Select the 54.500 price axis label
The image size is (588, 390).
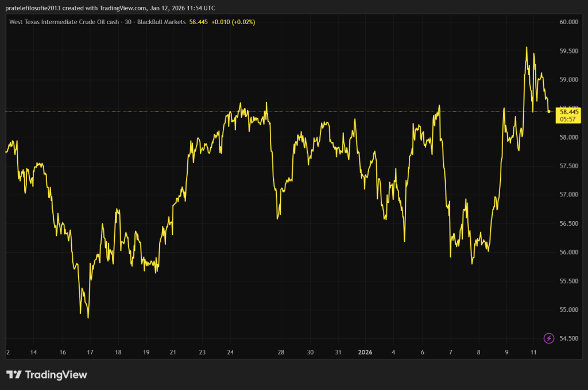pos(568,338)
